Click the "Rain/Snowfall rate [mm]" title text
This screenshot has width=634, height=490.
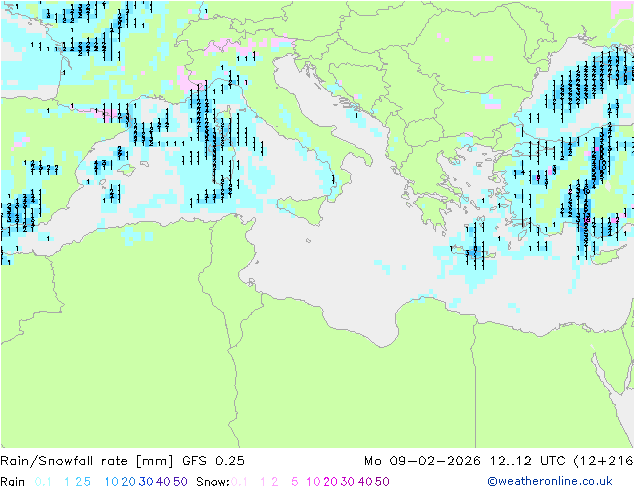[x=87, y=461]
